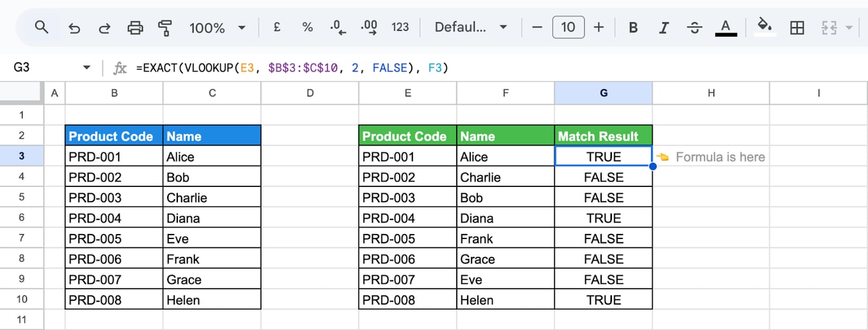The height and width of the screenshot is (330, 868).
Task: Click the blue Product Code header cell
Action: tap(114, 136)
